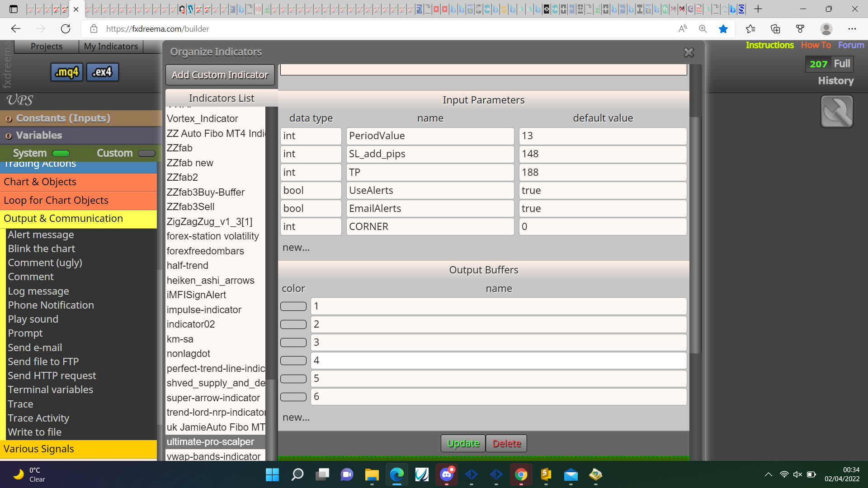Select the Alert message block
Viewport: 868px width, 488px height.
41,235
